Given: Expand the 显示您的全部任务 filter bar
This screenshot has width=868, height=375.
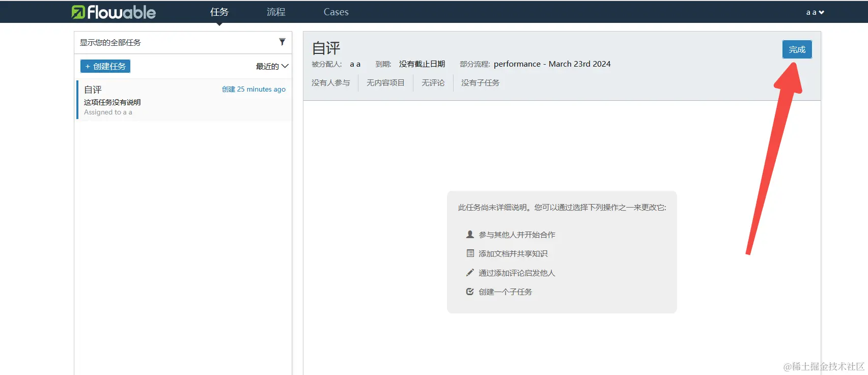Looking at the screenshot, I should coord(183,42).
